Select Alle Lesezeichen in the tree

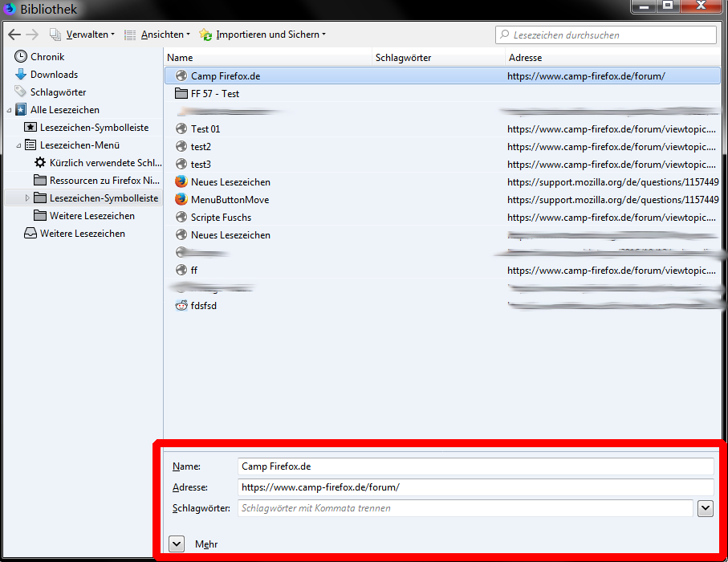(64, 110)
